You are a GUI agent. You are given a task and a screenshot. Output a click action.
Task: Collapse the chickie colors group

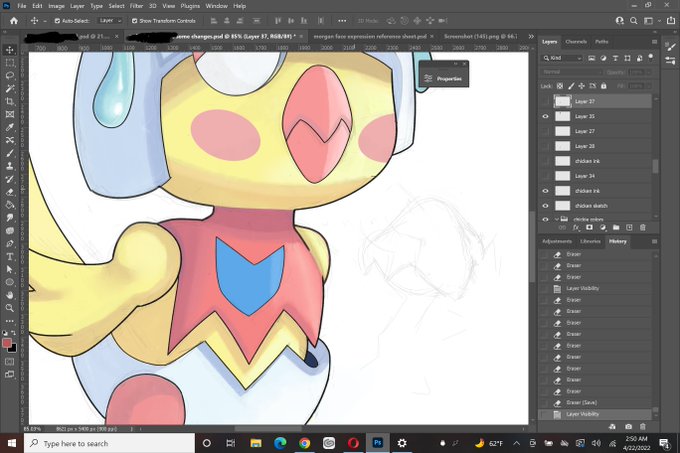[x=556, y=219]
